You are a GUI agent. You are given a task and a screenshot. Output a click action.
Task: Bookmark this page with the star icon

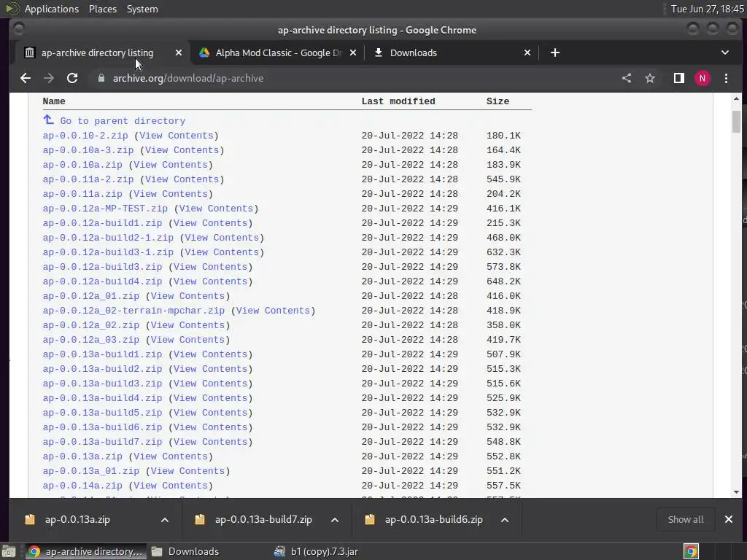tap(650, 78)
